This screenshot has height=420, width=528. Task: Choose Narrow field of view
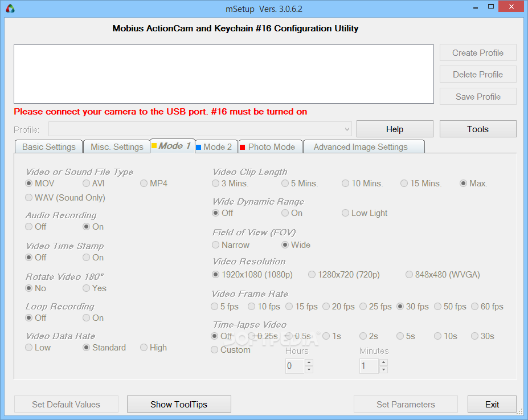231,245
